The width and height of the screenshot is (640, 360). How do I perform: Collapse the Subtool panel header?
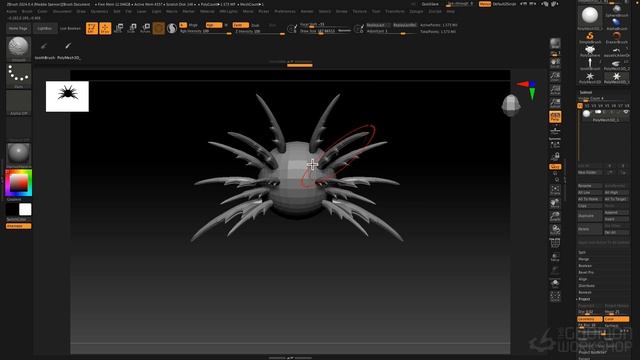586,92
